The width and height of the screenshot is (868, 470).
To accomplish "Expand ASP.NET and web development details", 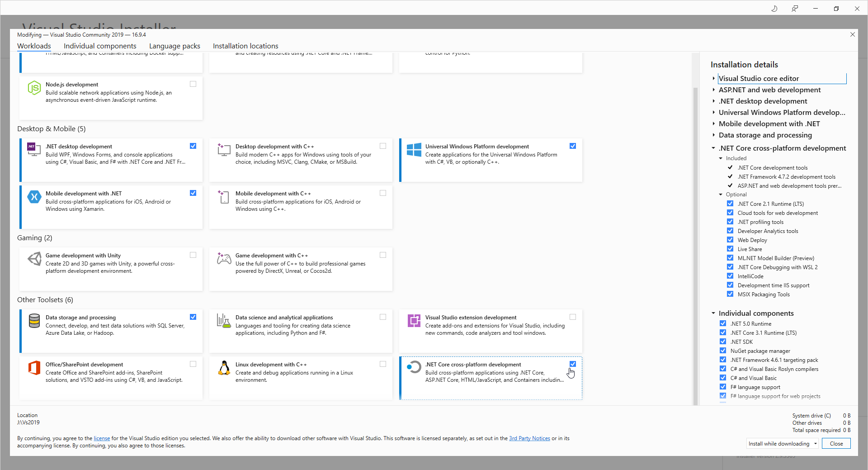I will 714,90.
